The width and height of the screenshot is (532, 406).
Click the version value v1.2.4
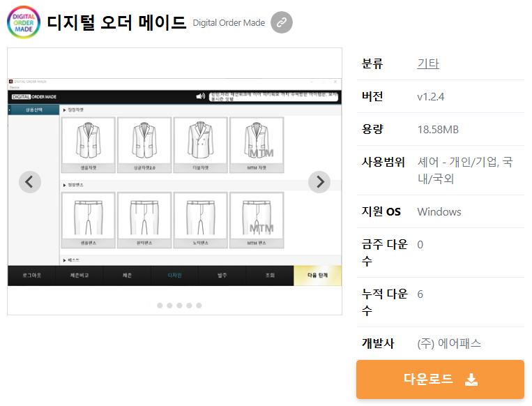431,97
